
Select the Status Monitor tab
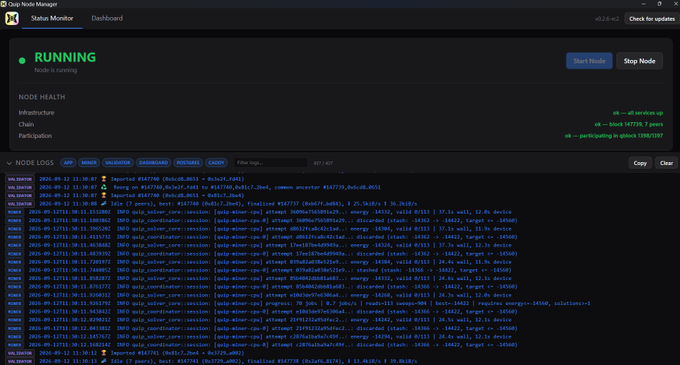coord(52,18)
